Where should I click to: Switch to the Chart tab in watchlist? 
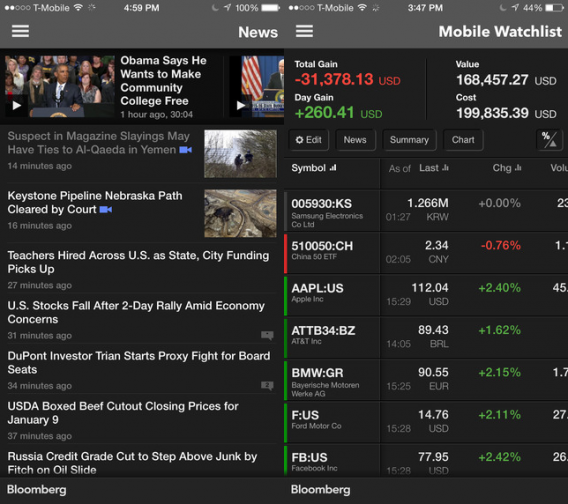(x=463, y=140)
